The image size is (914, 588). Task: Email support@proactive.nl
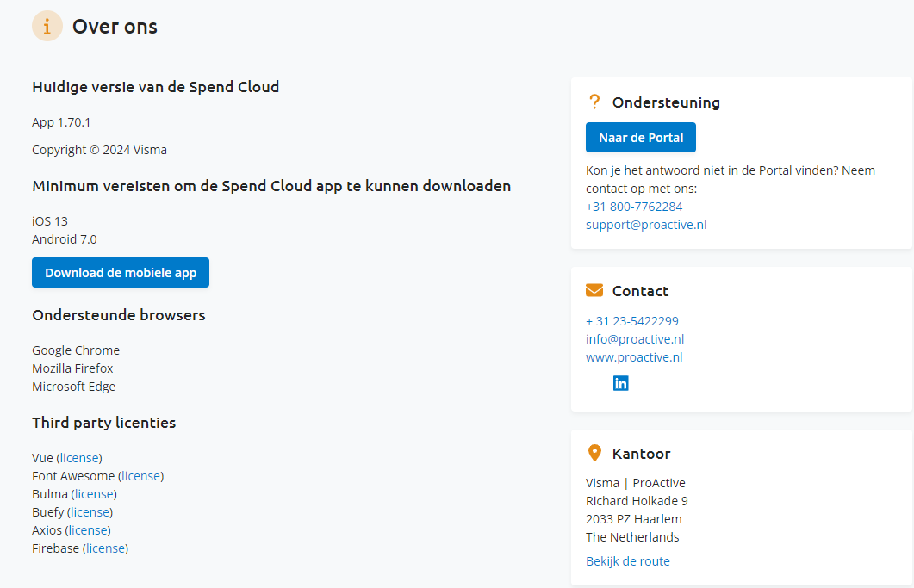click(x=646, y=225)
